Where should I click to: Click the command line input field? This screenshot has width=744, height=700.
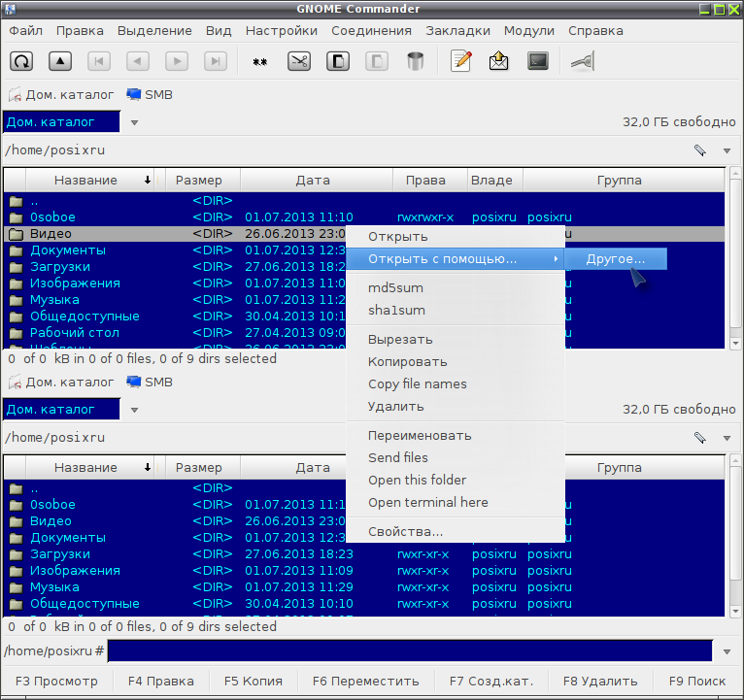click(x=410, y=650)
